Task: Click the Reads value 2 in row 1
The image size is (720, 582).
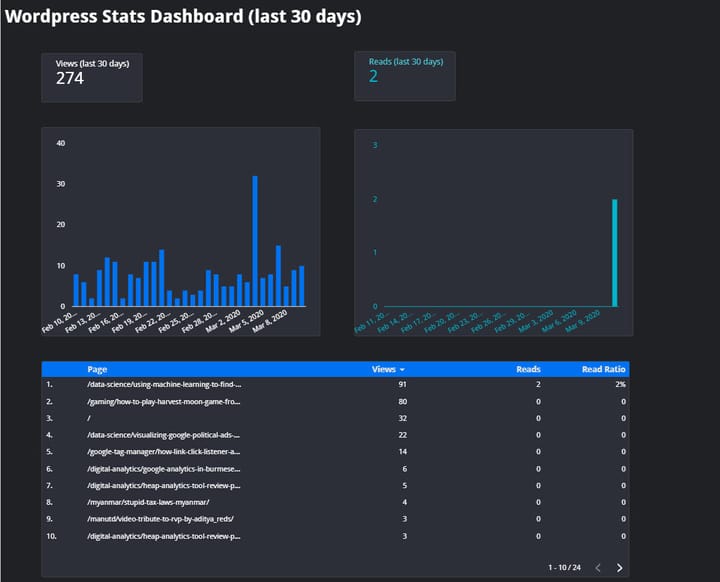Action: 538,384
